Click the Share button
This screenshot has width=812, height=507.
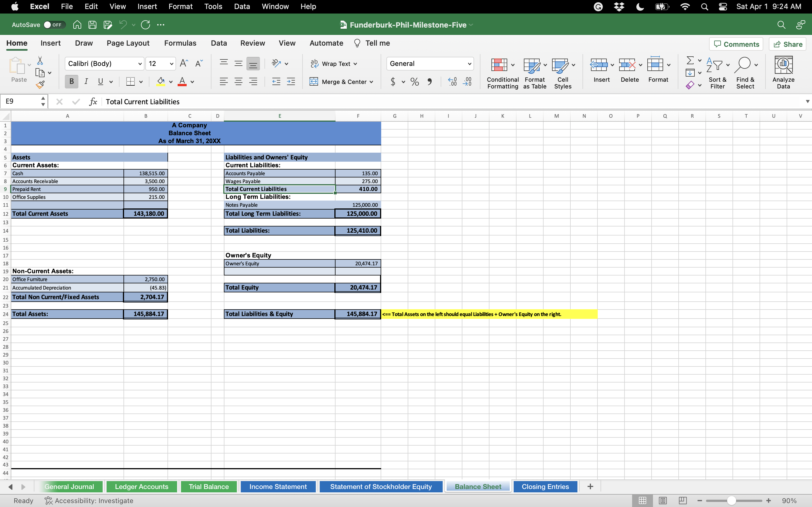point(787,44)
